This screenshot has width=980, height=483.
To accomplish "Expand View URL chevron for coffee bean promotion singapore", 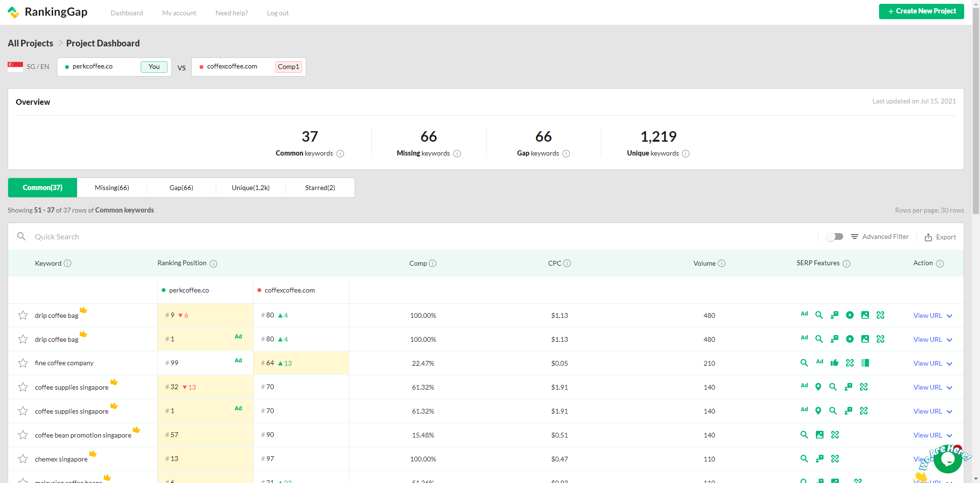I will pos(949,436).
